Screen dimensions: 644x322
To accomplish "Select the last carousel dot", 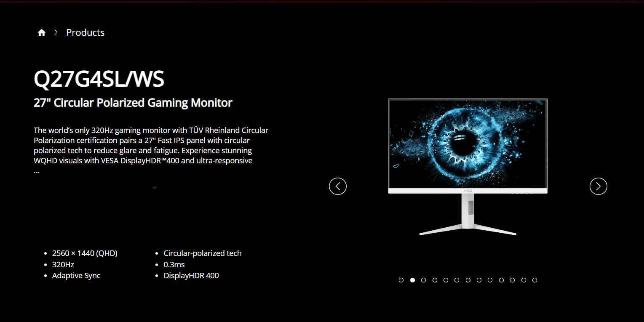I will pos(534,280).
